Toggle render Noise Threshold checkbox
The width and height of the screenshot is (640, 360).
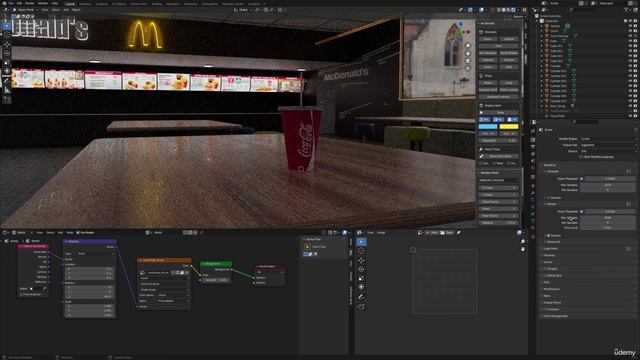582,211
